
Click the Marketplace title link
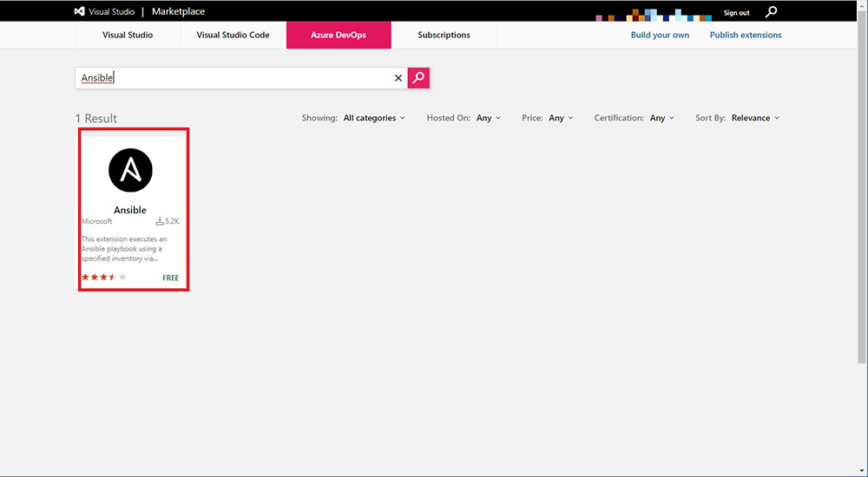[x=178, y=11]
